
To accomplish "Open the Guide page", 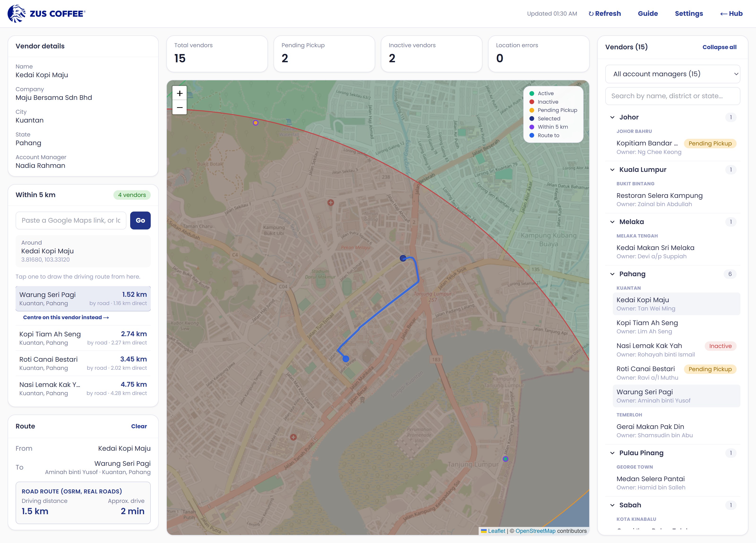I will [x=648, y=14].
